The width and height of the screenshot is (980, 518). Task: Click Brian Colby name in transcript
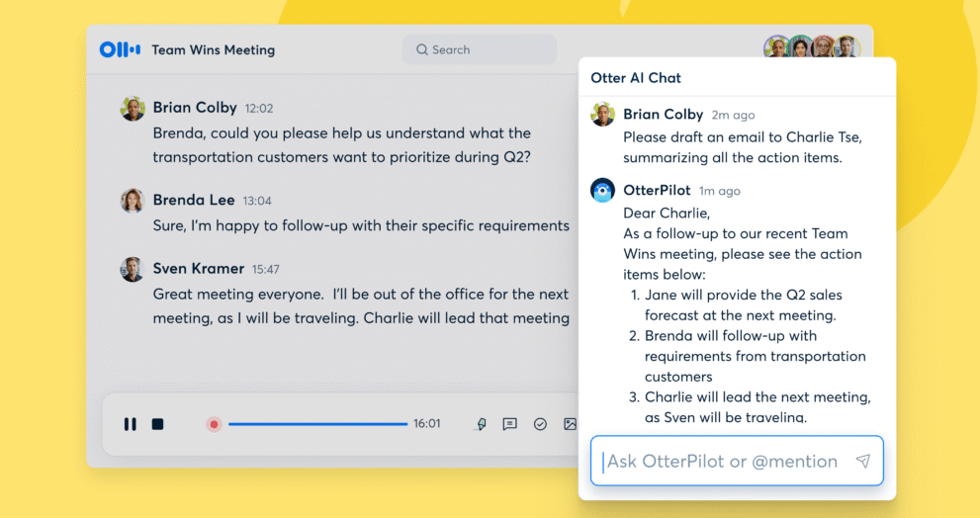click(195, 108)
